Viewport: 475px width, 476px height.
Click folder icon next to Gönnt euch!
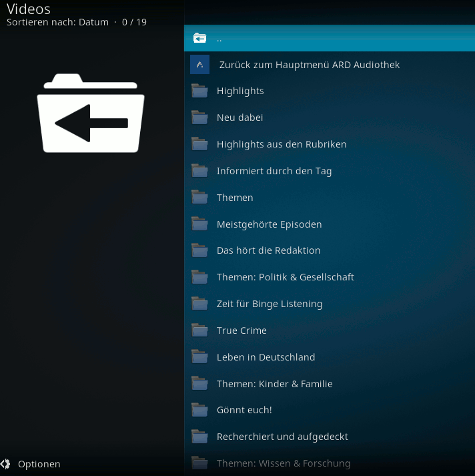(199, 410)
